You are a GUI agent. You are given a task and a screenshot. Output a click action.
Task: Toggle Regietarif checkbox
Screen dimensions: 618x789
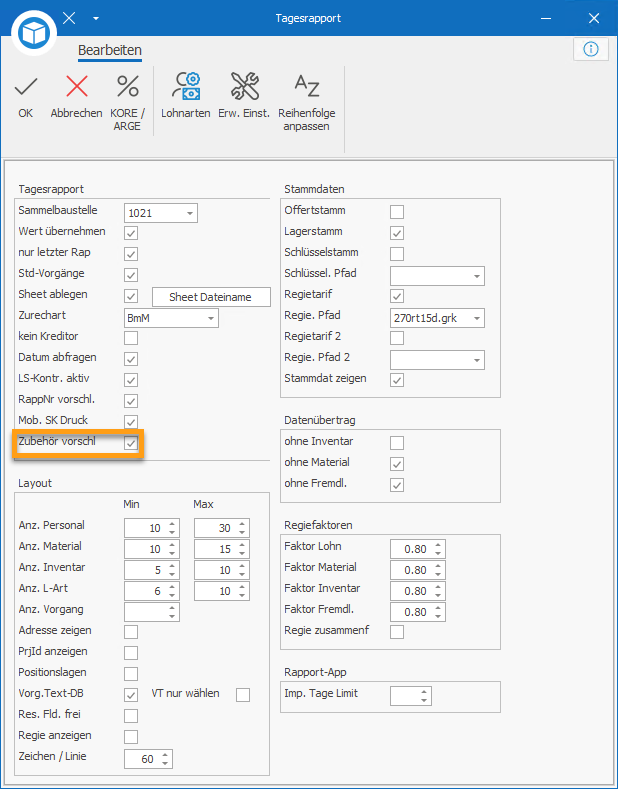(397, 296)
